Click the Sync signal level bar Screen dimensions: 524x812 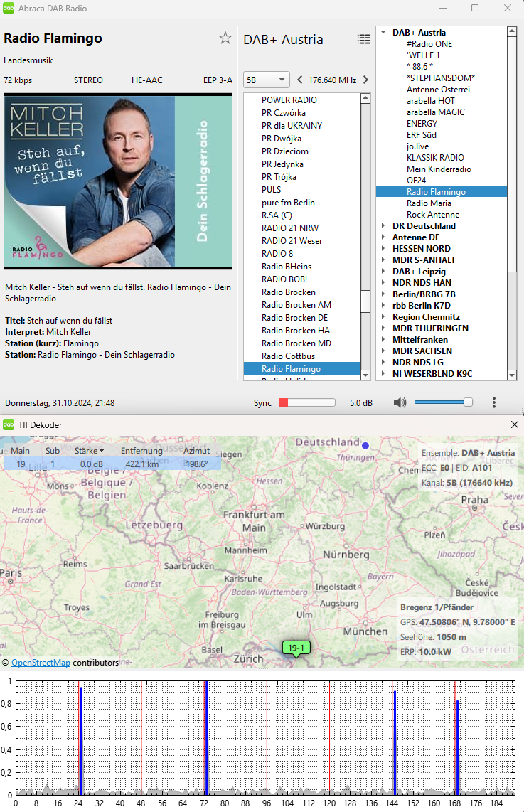pos(306,402)
